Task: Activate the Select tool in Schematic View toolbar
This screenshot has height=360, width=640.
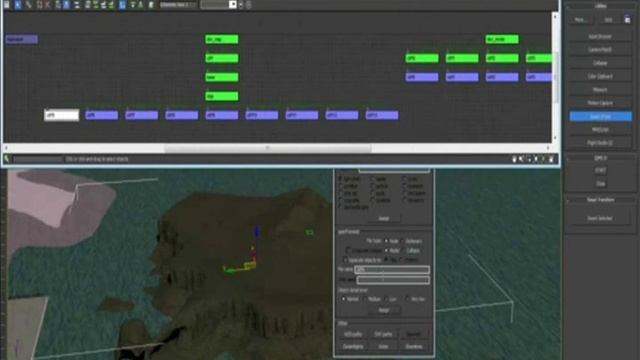Action: (18, 4)
